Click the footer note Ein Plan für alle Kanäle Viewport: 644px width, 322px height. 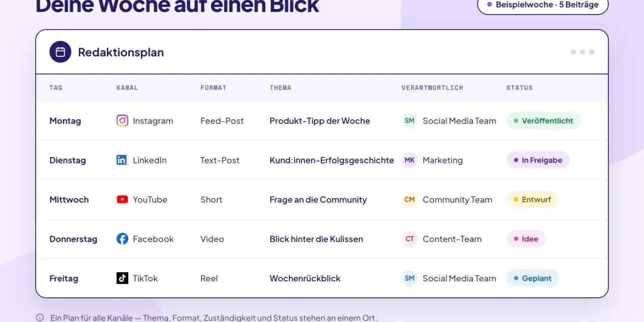pos(214,317)
